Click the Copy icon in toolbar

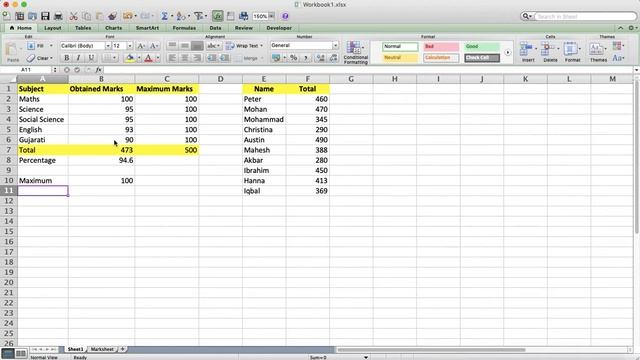click(x=87, y=16)
